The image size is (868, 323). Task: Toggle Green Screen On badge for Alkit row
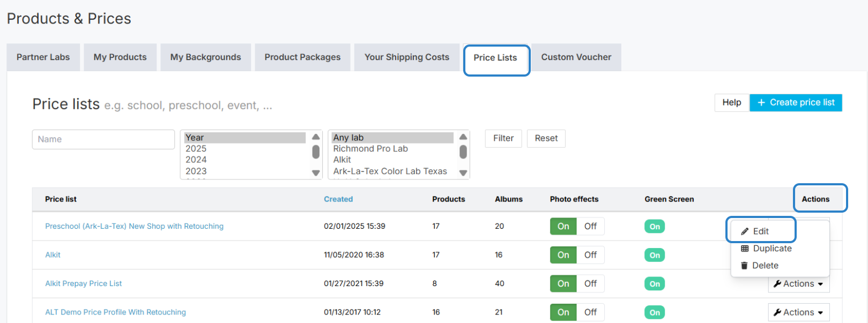[x=655, y=256]
